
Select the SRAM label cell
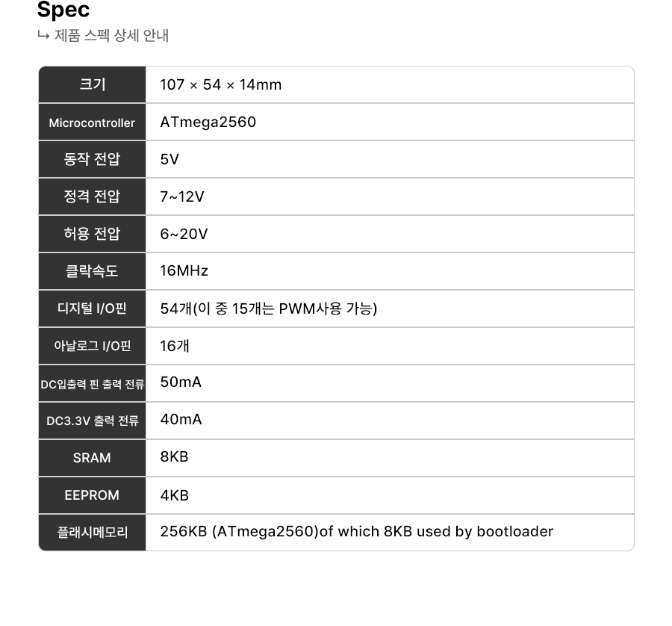click(x=93, y=458)
